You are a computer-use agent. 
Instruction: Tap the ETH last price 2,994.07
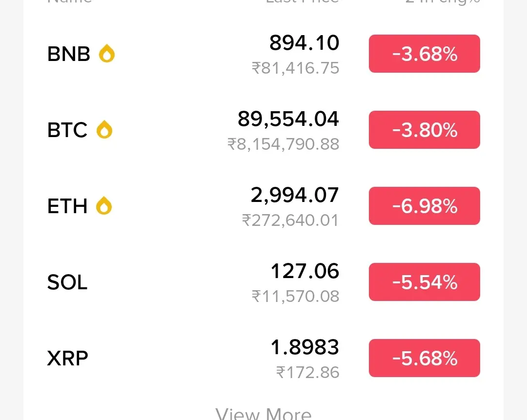click(x=295, y=195)
